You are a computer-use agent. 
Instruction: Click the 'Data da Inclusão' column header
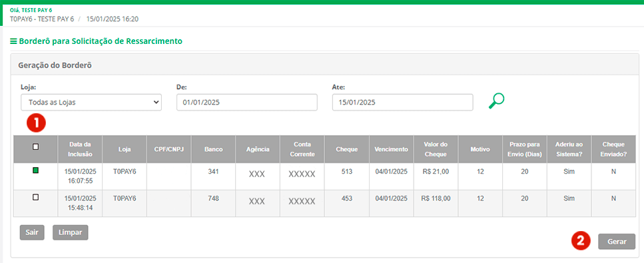tap(80, 149)
